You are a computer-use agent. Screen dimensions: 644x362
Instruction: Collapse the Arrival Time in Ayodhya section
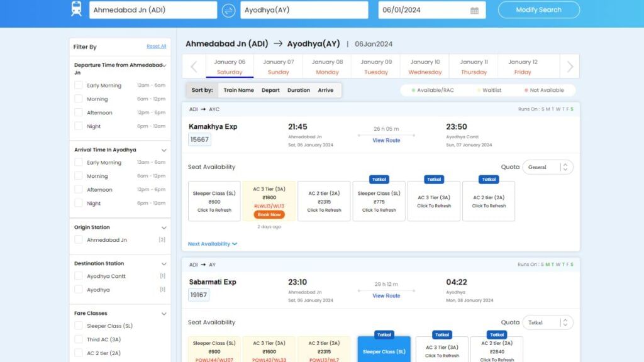click(x=164, y=150)
